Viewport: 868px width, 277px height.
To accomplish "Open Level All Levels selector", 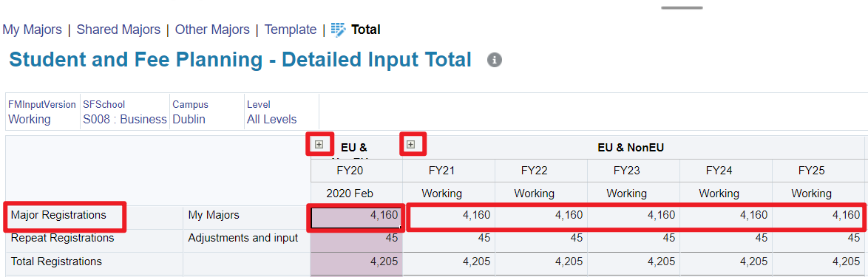I will point(272,120).
